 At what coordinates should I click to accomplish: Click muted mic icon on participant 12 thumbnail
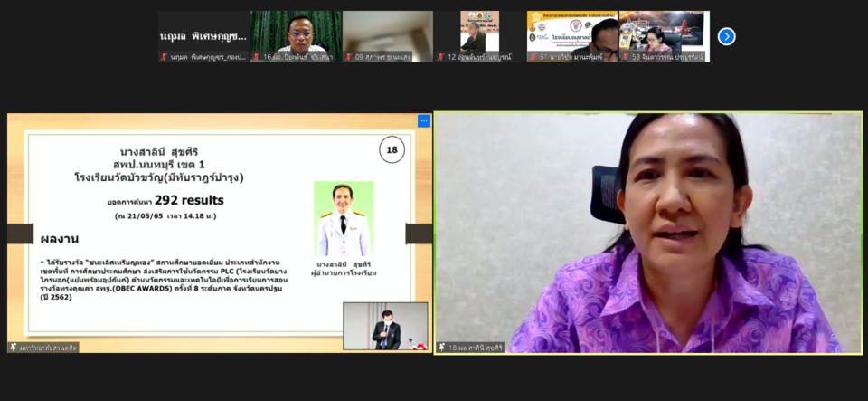point(440,57)
